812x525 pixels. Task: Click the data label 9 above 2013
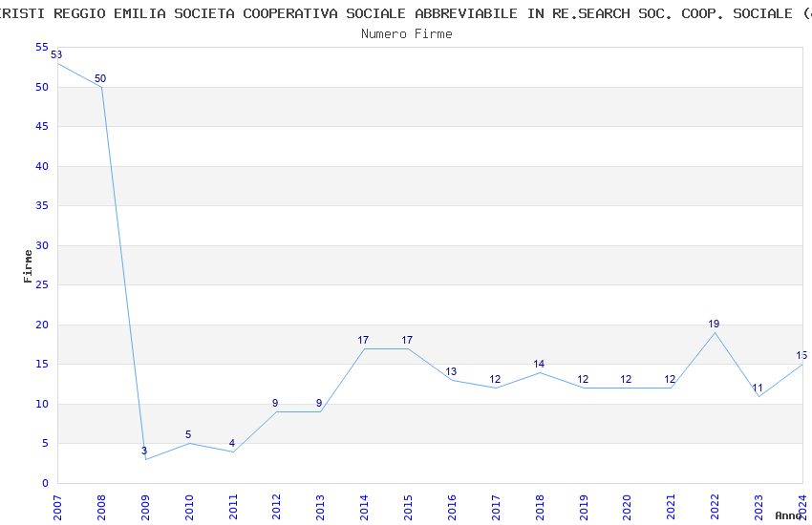click(319, 403)
